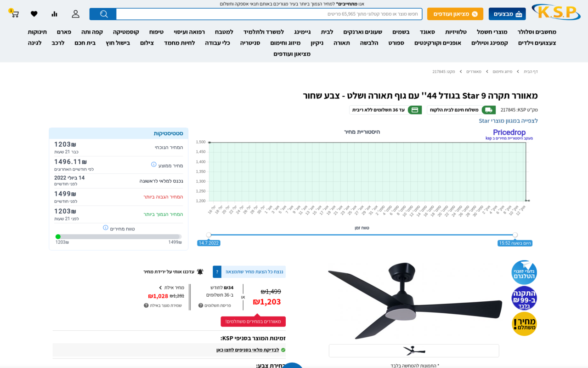
Task: Click the price range bar
Action: [x=119, y=236]
